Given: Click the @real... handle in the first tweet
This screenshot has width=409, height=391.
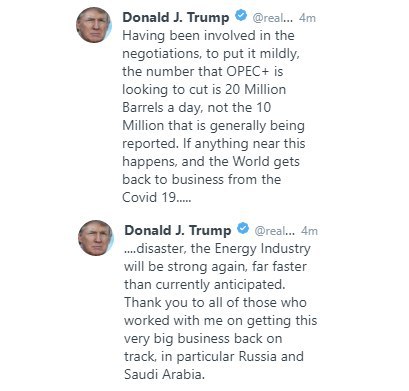Looking at the screenshot, I should click(272, 18).
